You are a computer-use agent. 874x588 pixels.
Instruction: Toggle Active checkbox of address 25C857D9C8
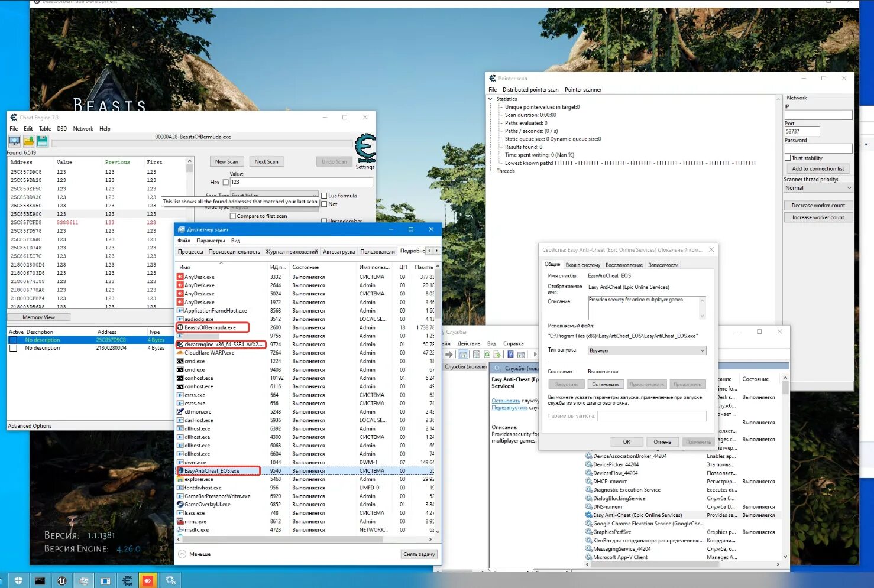[13, 340]
